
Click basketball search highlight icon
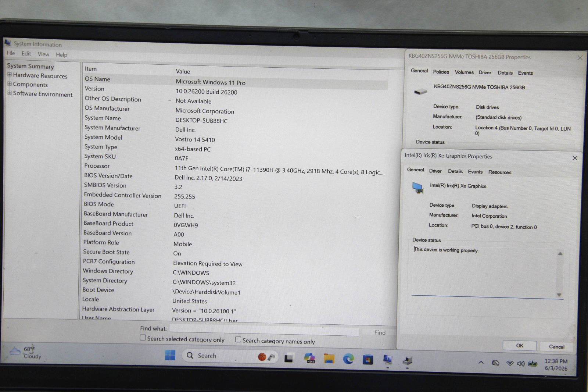coord(262,357)
